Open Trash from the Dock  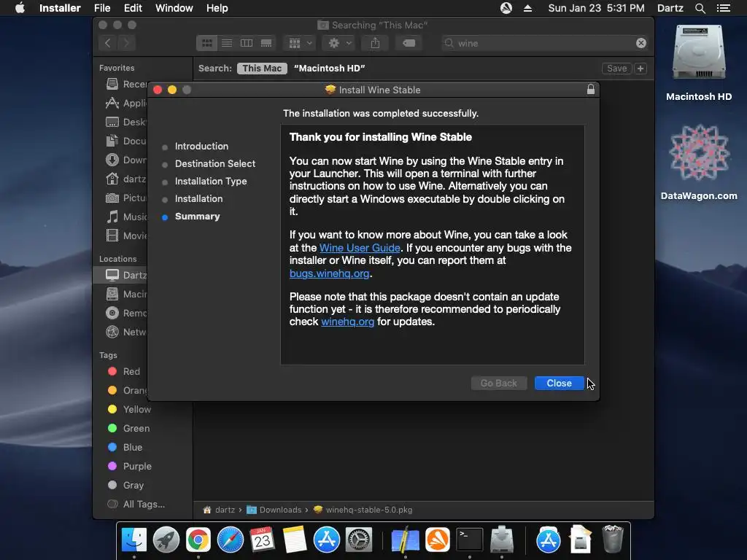pyautogui.click(x=612, y=539)
